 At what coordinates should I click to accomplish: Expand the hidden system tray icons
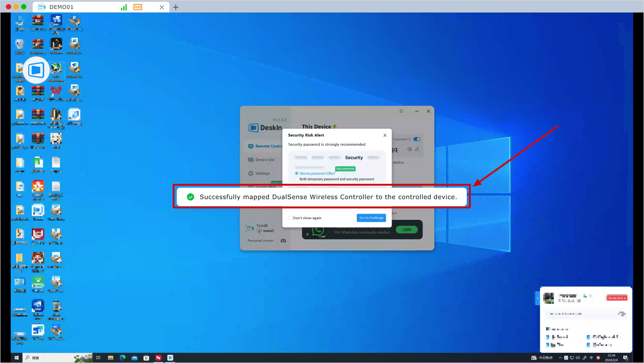560,358
